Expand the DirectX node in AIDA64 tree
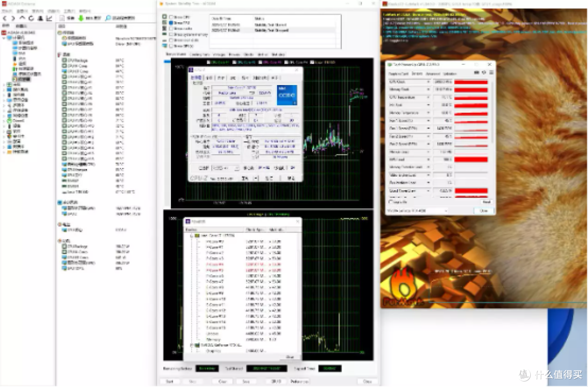588x387 pixels. click(x=4, y=121)
